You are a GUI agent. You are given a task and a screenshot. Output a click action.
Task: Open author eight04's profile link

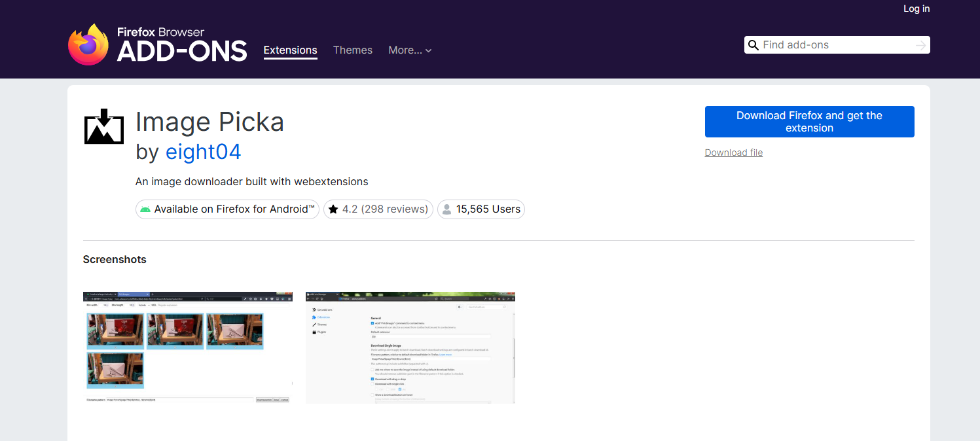point(204,152)
